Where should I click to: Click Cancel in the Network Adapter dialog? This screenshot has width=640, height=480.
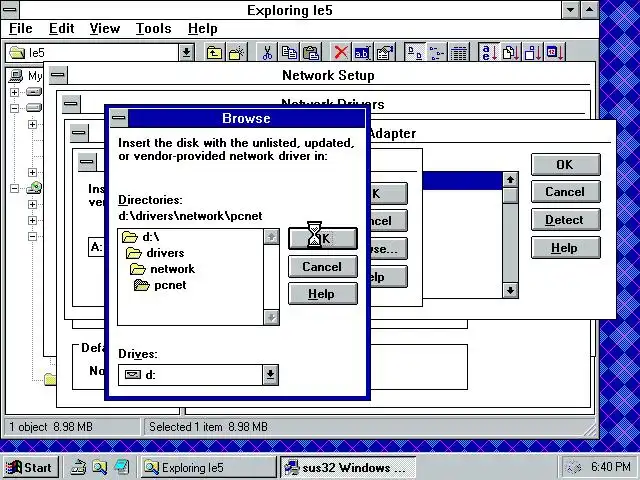coord(566,192)
